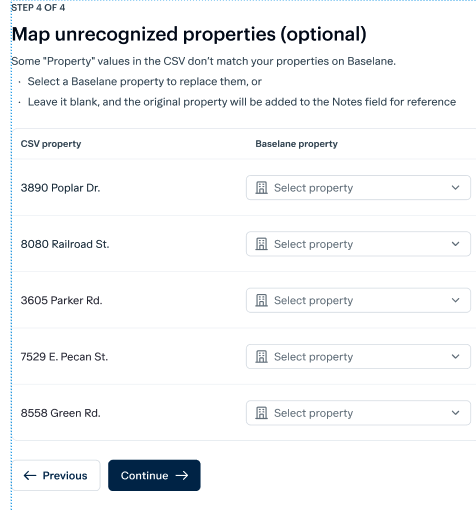Go back with the Previous button
This screenshot has width=476, height=510.
point(56,475)
